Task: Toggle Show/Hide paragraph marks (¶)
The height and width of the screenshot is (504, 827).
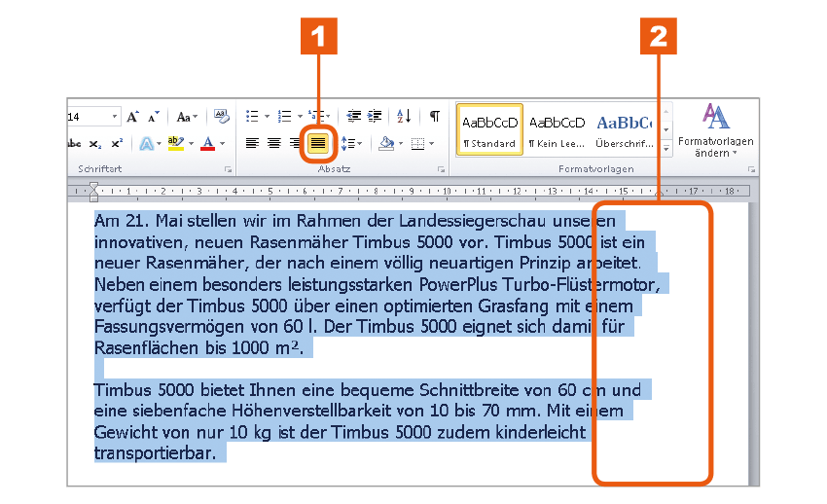Action: [x=434, y=116]
